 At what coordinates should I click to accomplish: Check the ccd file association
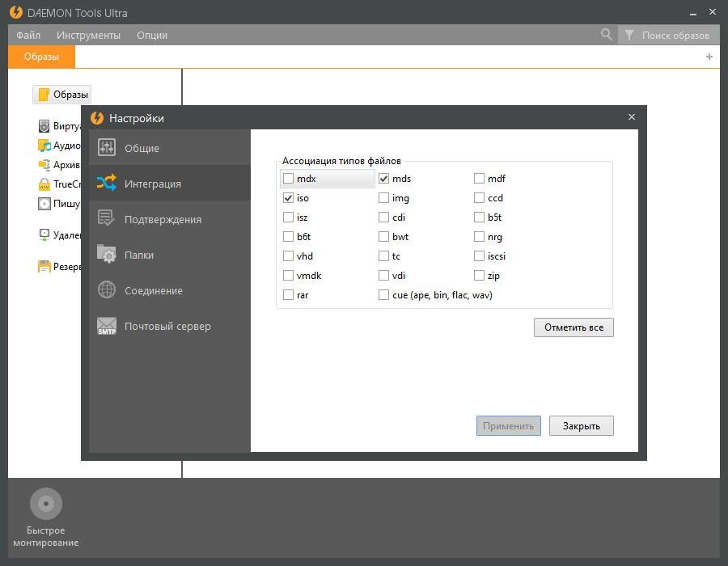pos(479,197)
